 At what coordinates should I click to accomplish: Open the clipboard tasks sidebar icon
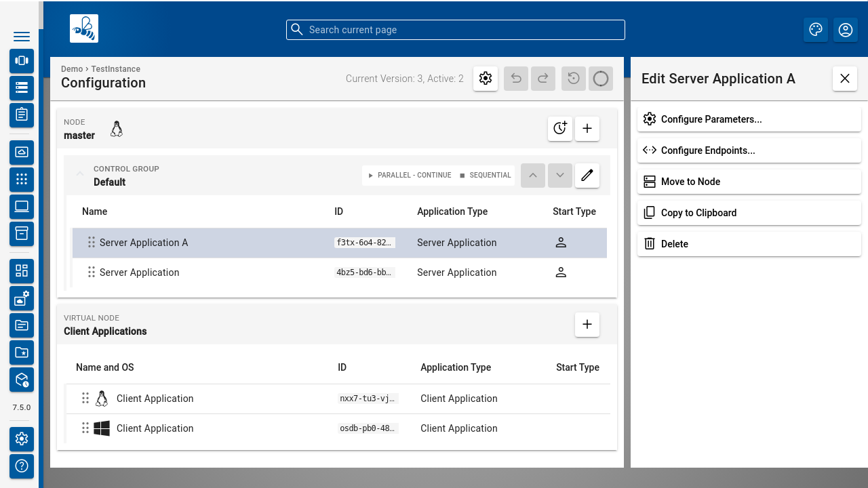(x=22, y=115)
